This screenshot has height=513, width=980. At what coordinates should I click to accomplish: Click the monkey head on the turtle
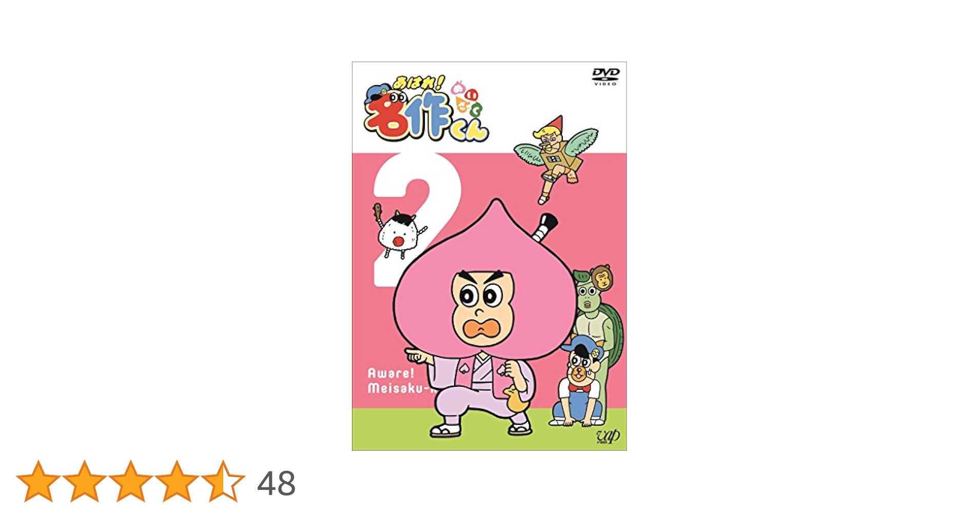(x=602, y=278)
